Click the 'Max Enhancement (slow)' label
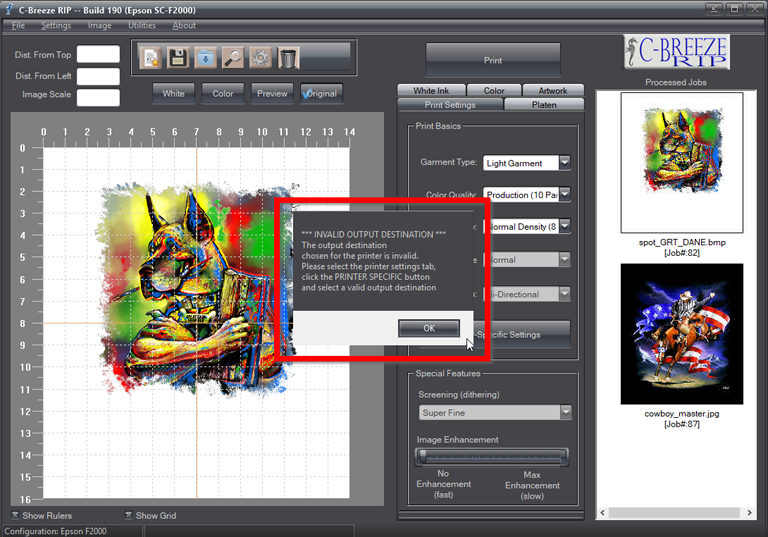Screen dimensions: 768x537 pyautogui.click(x=532, y=485)
